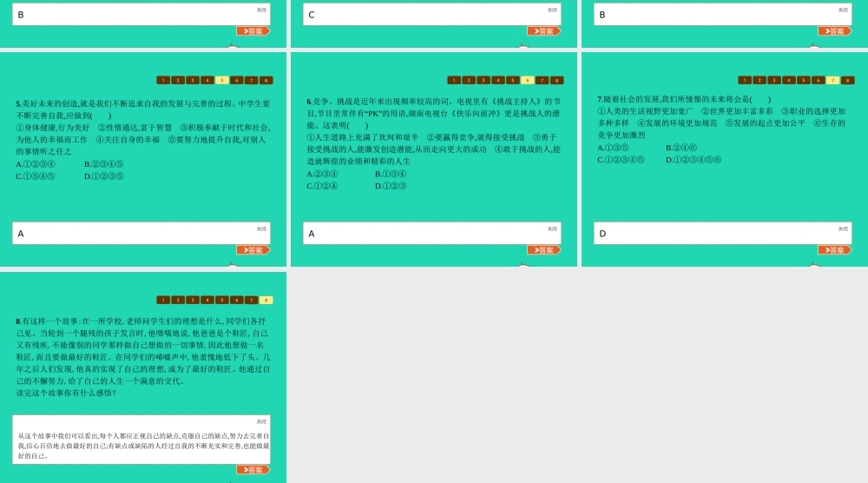Choose option C.①②③④⑤ in question 7

coord(621,160)
